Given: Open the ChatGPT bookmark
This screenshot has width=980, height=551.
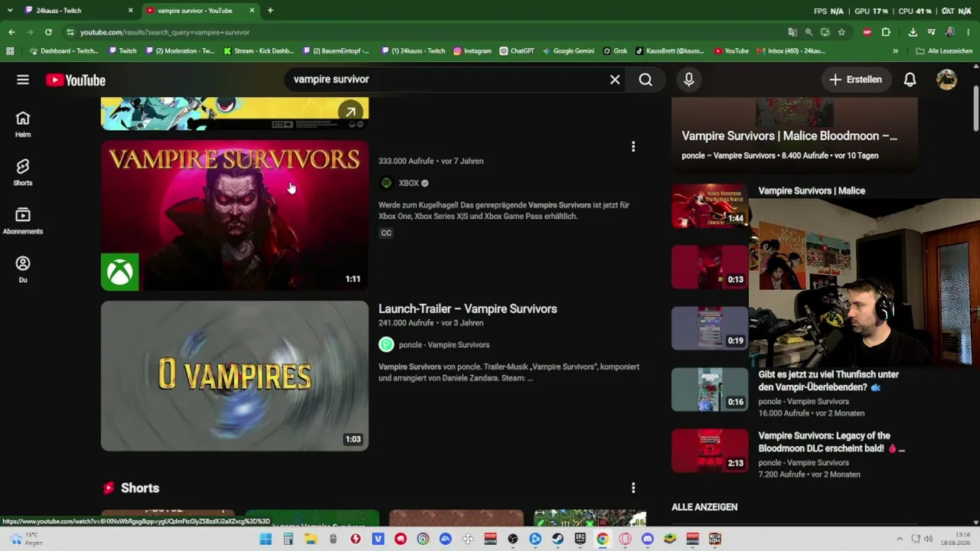Looking at the screenshot, I should [x=517, y=51].
